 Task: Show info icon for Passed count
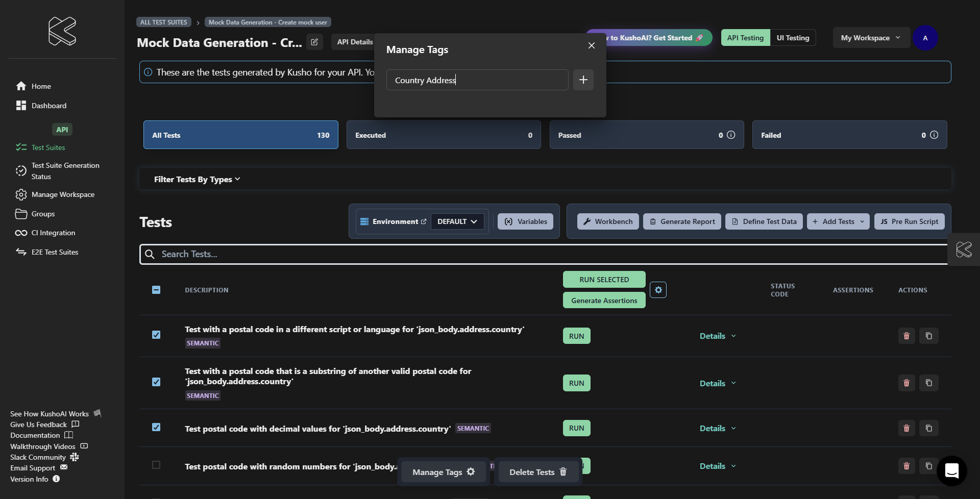(731, 135)
